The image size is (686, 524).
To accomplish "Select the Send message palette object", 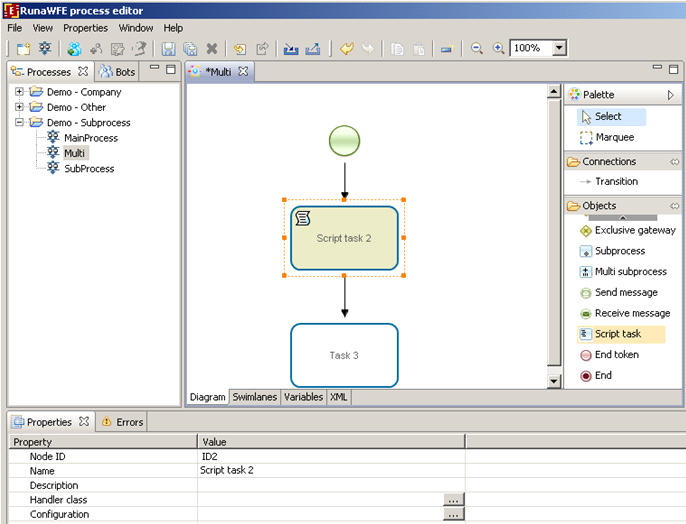I will click(625, 293).
